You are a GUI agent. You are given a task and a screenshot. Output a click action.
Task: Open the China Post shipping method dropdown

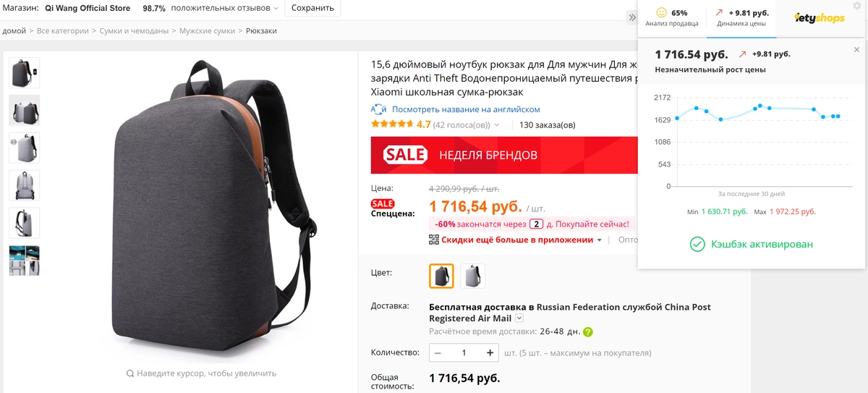point(519,318)
